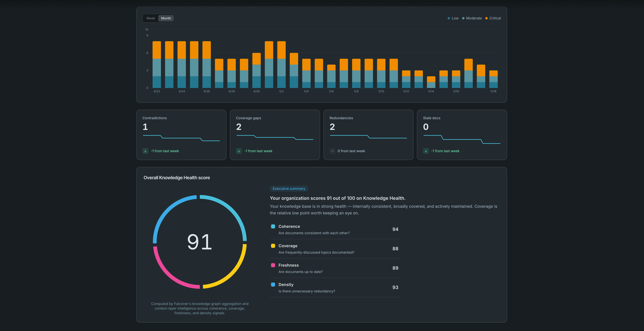Image resolution: width=644 pixels, height=331 pixels.
Task: Open the Redundancies card
Action: click(368, 135)
